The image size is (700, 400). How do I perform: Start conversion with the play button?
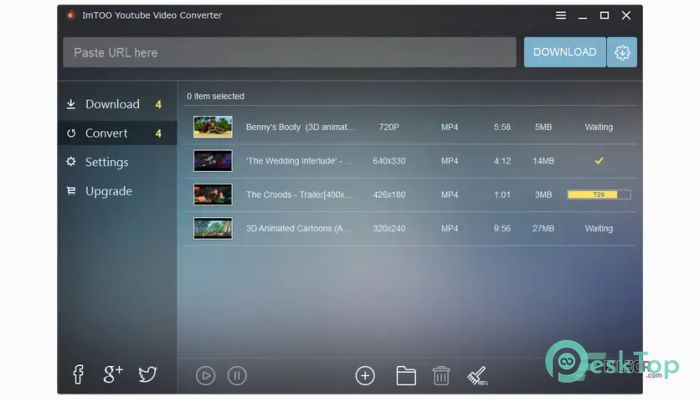point(205,376)
